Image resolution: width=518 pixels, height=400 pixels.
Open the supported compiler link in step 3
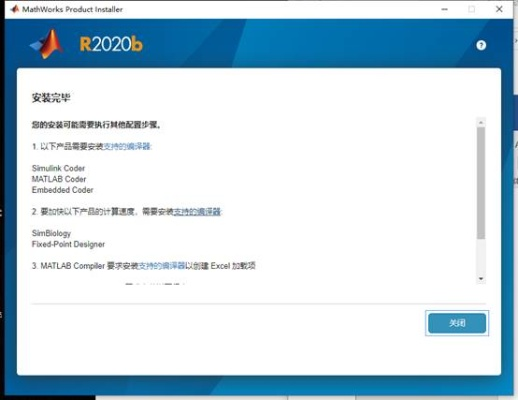[x=162, y=266]
